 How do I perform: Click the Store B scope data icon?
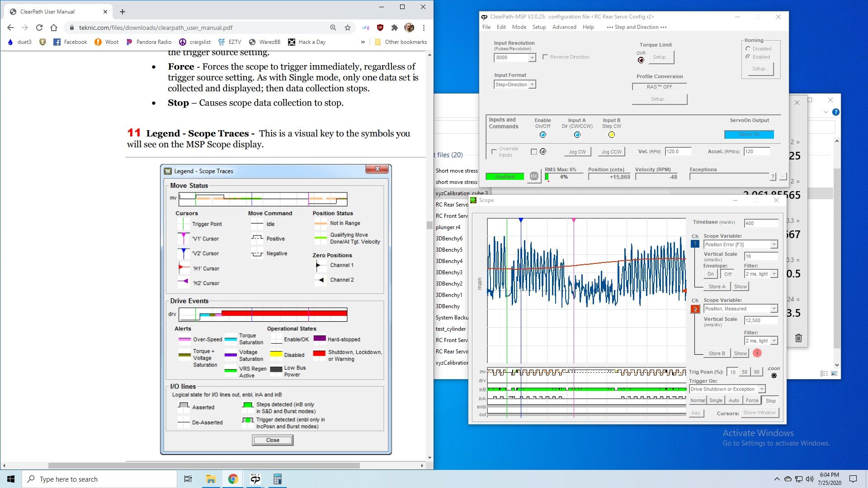pyautogui.click(x=716, y=353)
